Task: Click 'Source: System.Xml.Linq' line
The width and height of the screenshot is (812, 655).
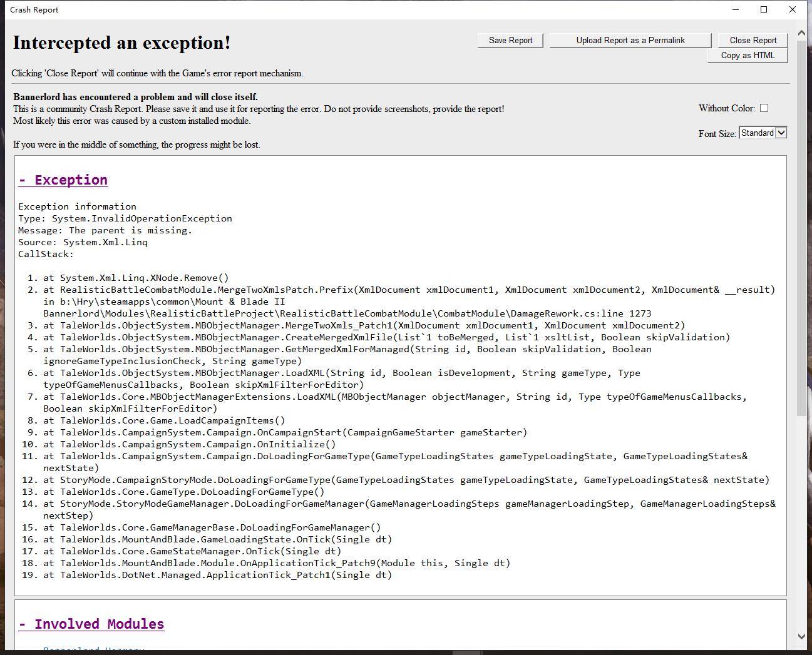Action: pos(83,242)
